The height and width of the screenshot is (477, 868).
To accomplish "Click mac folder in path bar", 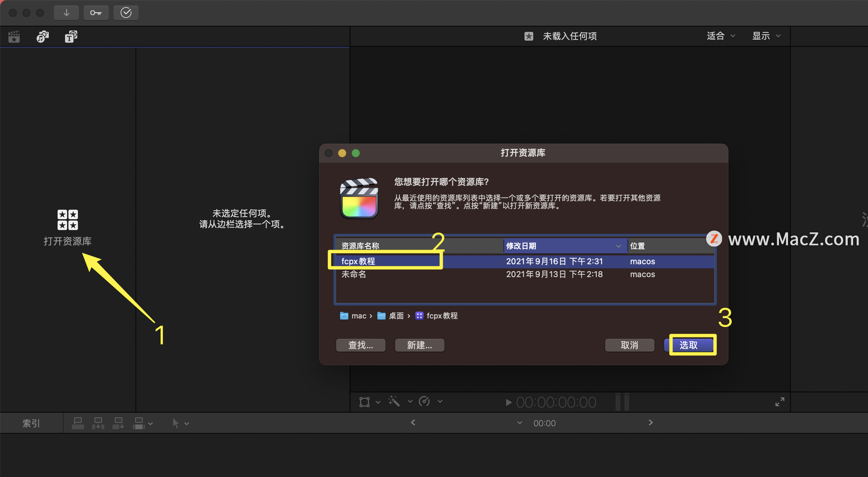I will pyautogui.click(x=353, y=316).
